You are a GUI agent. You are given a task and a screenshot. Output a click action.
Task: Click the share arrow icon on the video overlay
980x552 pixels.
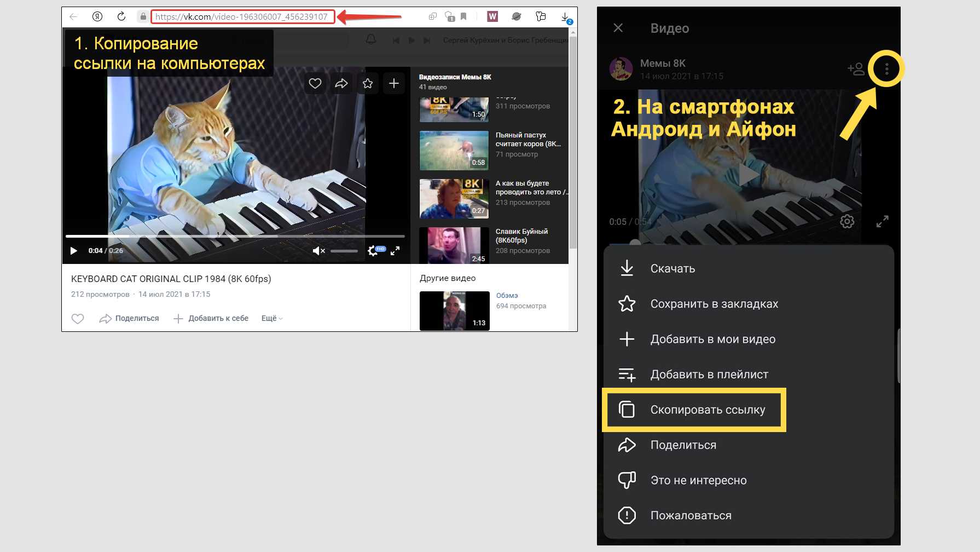[x=341, y=83]
